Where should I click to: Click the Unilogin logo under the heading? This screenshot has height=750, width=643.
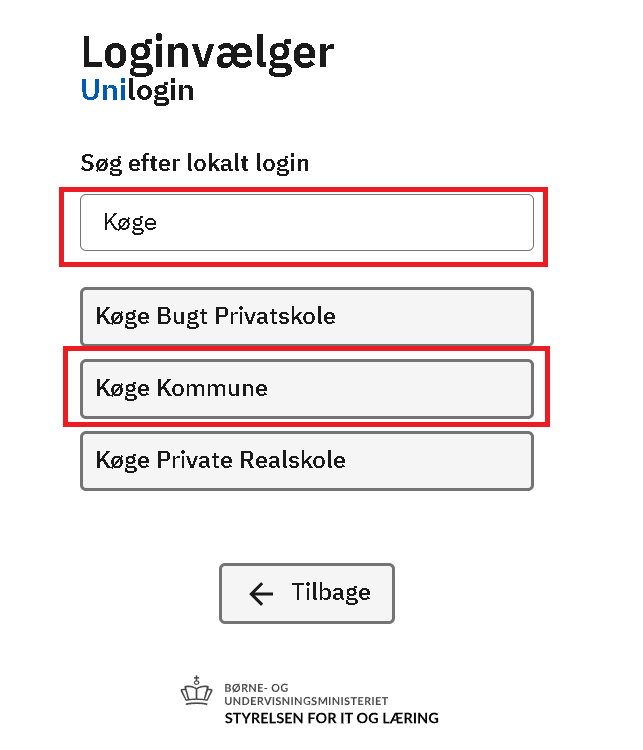tap(137, 91)
